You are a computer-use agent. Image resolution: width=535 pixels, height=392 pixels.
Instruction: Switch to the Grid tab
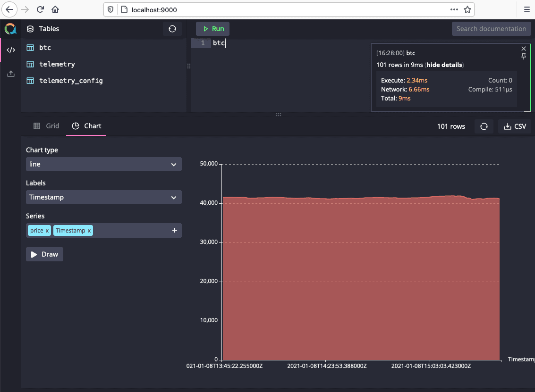[x=46, y=126]
